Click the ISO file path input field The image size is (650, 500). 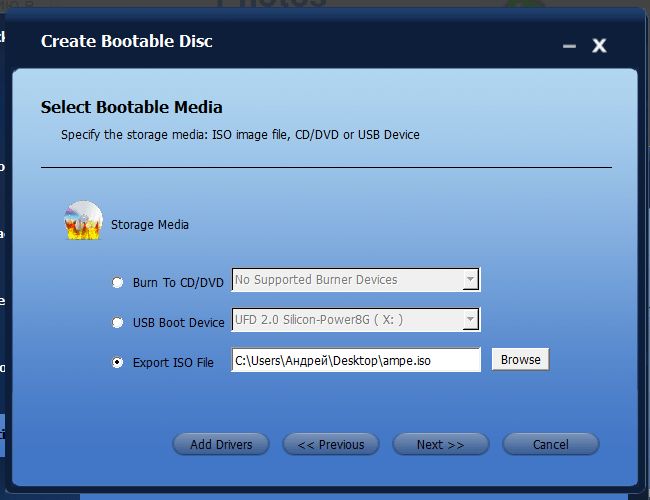coord(356,360)
